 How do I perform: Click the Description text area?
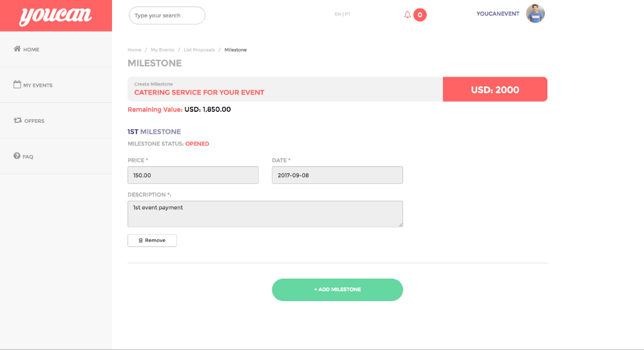click(265, 214)
